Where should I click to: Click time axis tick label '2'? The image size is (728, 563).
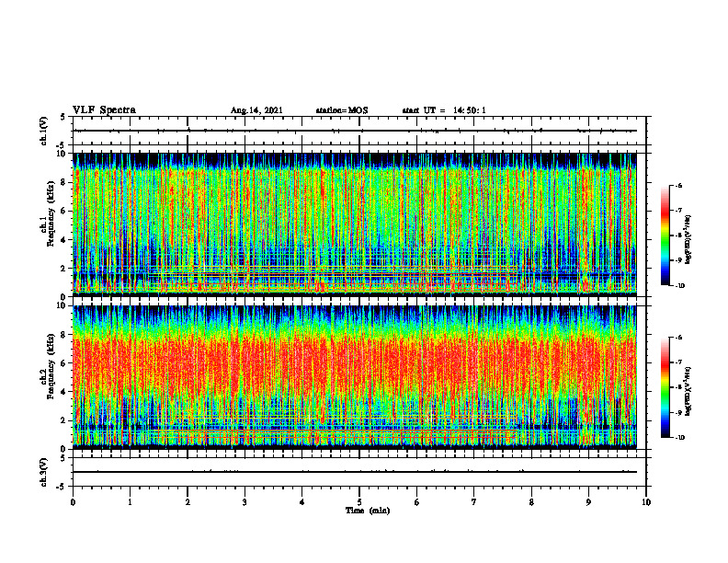click(x=188, y=502)
